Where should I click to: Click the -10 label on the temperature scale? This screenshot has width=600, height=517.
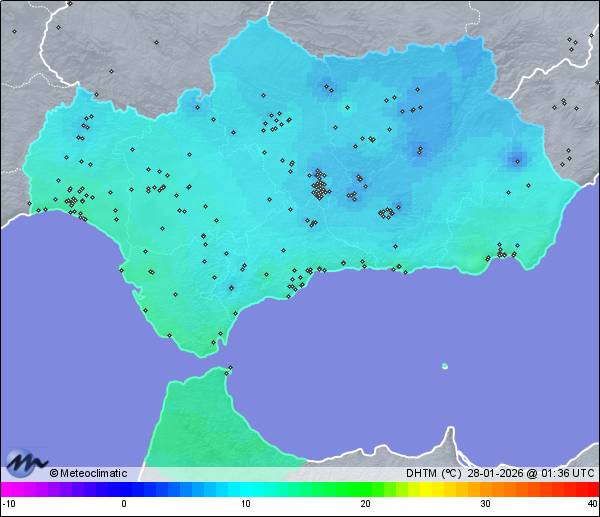click(9, 504)
